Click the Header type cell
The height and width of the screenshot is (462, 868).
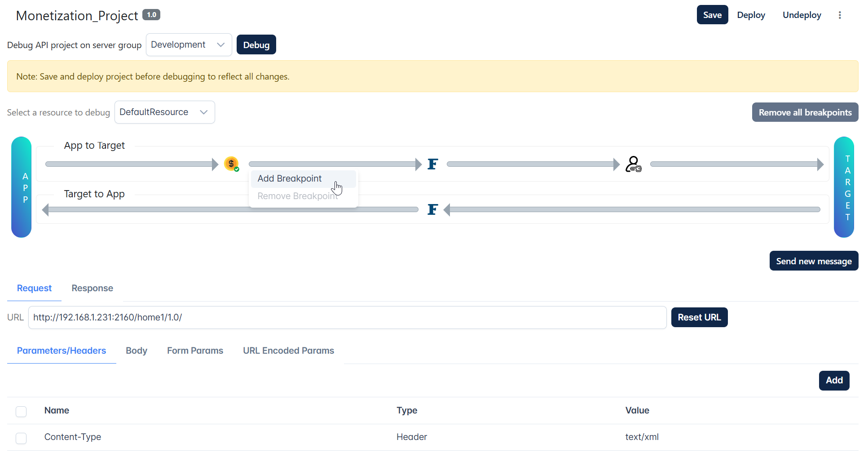point(412,437)
